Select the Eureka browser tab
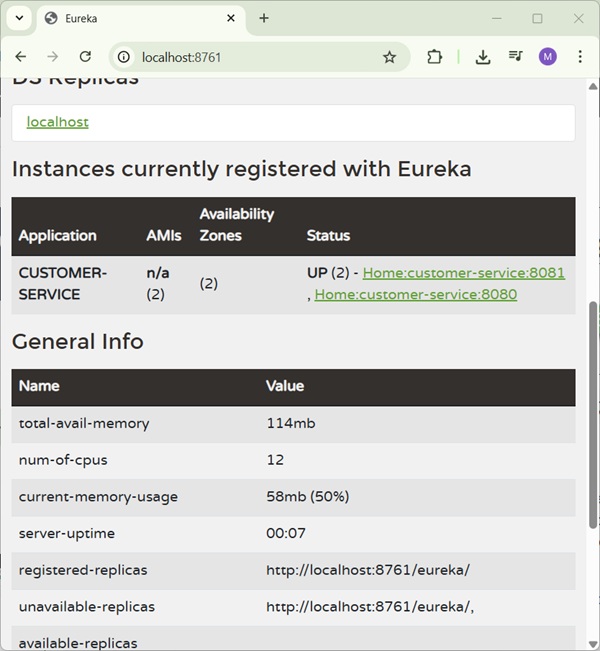The image size is (600, 651). (130, 18)
